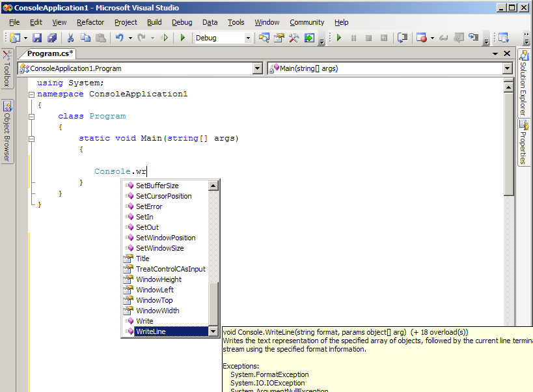Open the Refactor menu
This screenshot has height=392, width=533.
(x=90, y=22)
